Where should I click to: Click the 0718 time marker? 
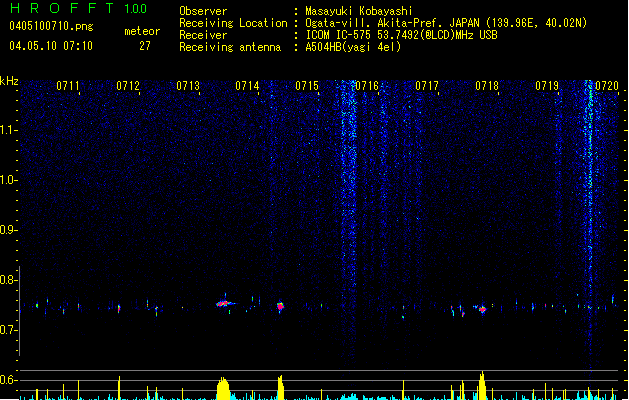click(487, 86)
